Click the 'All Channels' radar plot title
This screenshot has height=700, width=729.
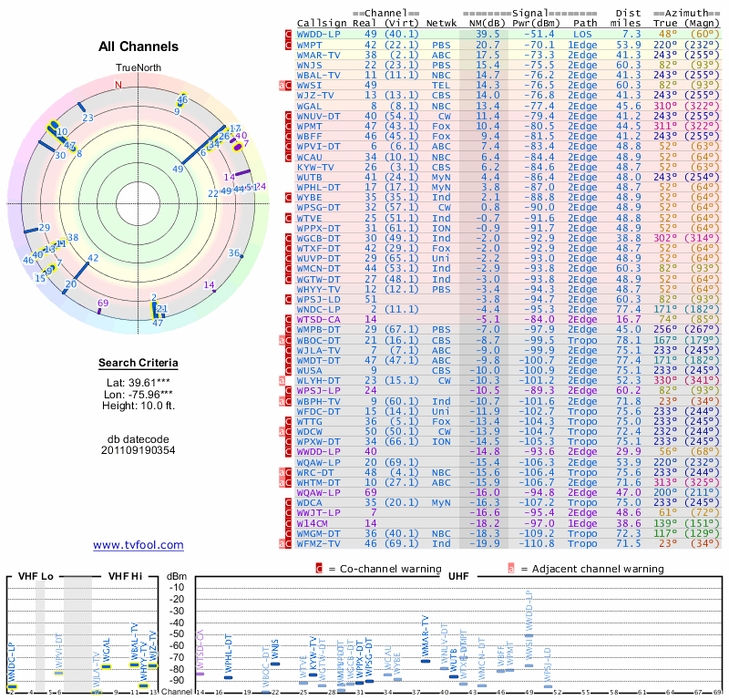coord(139,46)
